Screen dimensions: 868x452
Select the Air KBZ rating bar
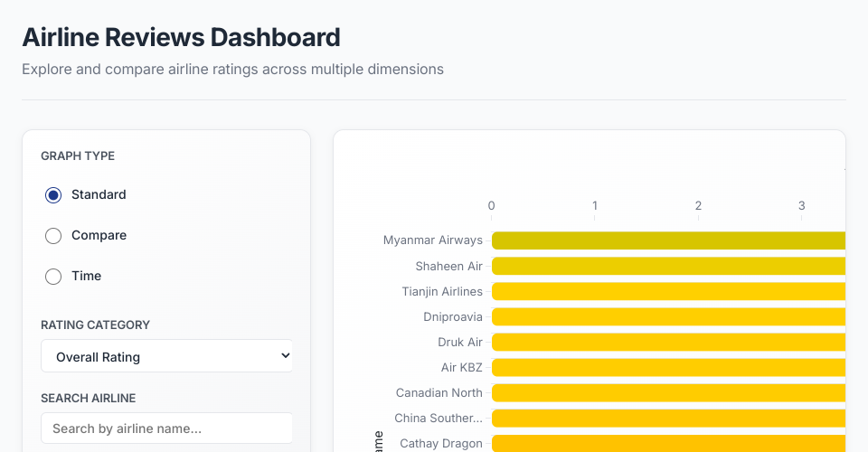[667, 367]
